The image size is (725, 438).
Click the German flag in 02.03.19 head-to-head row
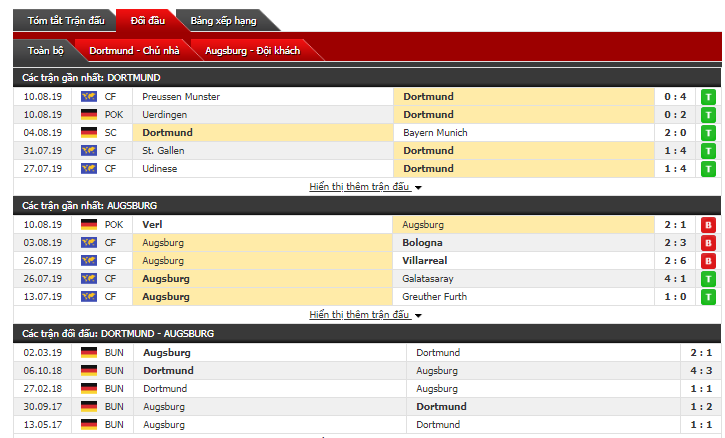[x=89, y=353]
